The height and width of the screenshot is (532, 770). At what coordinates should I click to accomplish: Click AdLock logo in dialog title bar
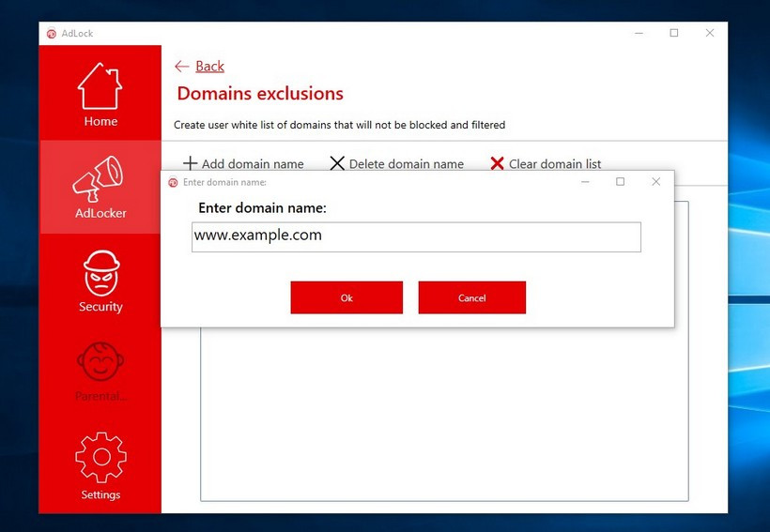click(x=173, y=183)
